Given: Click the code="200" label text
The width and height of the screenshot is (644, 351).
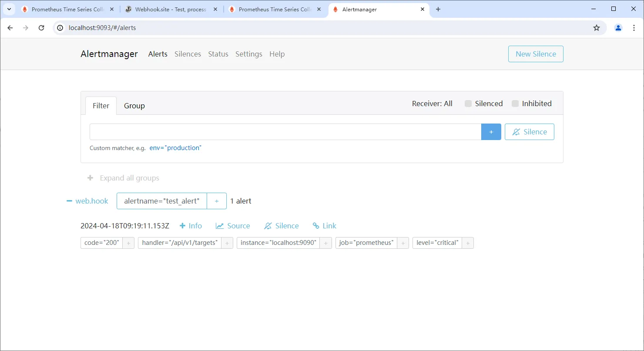Looking at the screenshot, I should (102, 243).
